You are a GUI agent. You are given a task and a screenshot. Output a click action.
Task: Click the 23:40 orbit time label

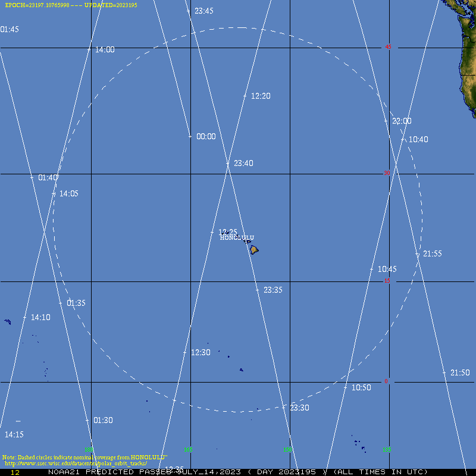click(x=243, y=163)
